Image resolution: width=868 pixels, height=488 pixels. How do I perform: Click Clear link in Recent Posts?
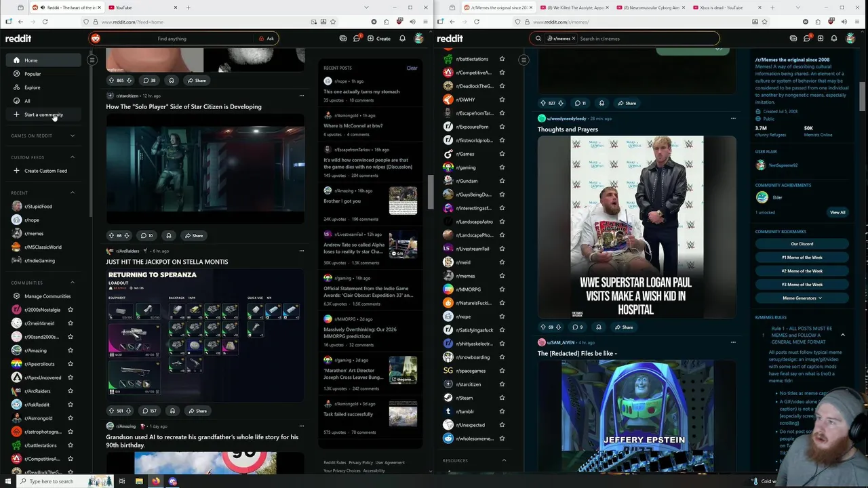pyautogui.click(x=412, y=68)
